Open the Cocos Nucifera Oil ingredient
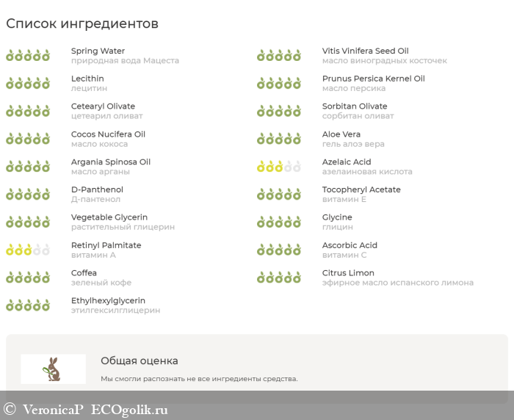The image size is (514, 420). tap(108, 134)
